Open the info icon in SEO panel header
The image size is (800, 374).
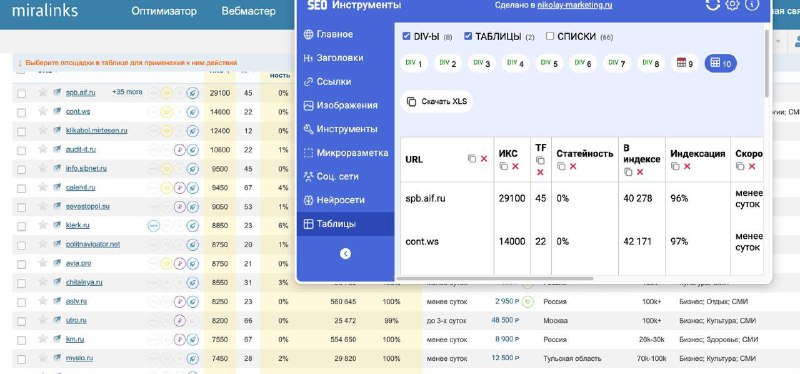pos(752,5)
